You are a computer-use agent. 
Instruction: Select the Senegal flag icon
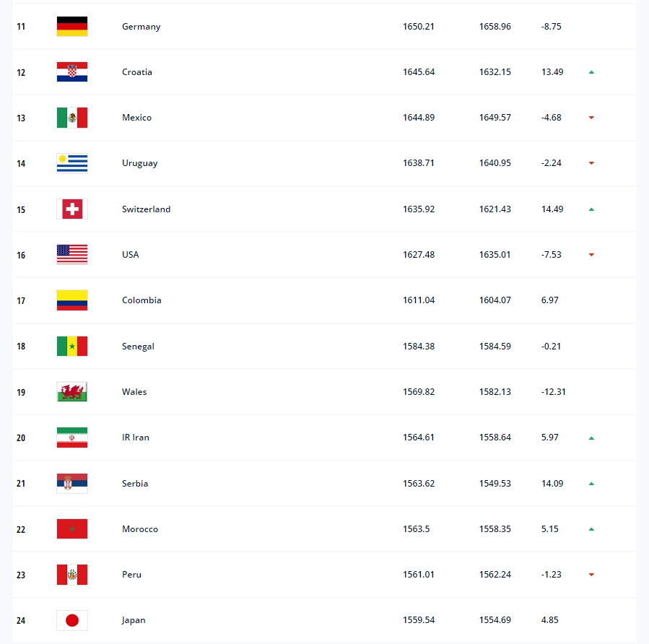click(x=72, y=347)
